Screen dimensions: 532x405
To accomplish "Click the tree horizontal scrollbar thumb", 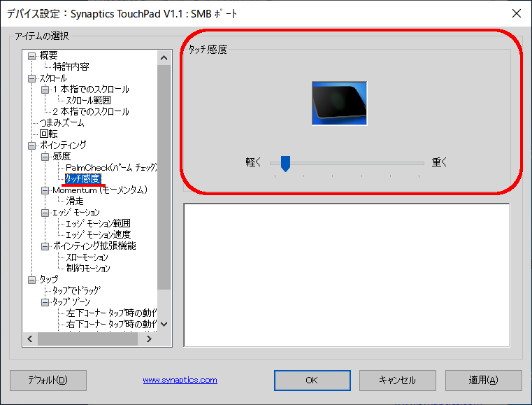I will pyautogui.click(x=87, y=339).
